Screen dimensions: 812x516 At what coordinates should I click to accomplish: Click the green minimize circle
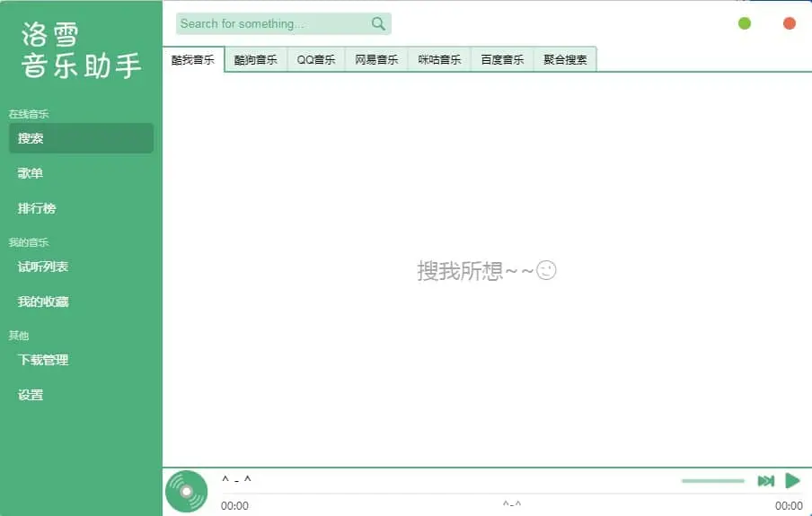pyautogui.click(x=744, y=23)
